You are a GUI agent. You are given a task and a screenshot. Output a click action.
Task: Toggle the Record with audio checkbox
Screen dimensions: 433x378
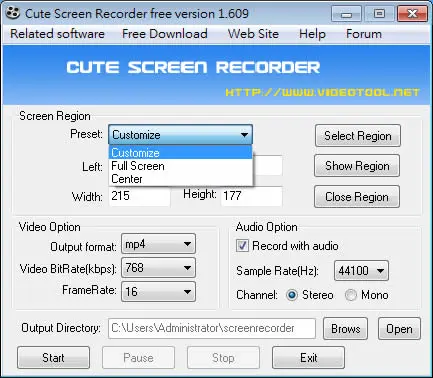pyautogui.click(x=242, y=246)
